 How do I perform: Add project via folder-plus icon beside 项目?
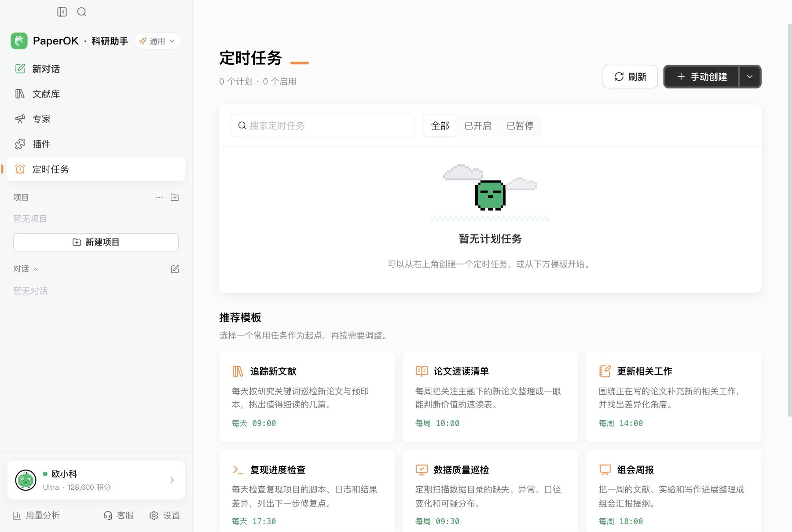click(175, 197)
